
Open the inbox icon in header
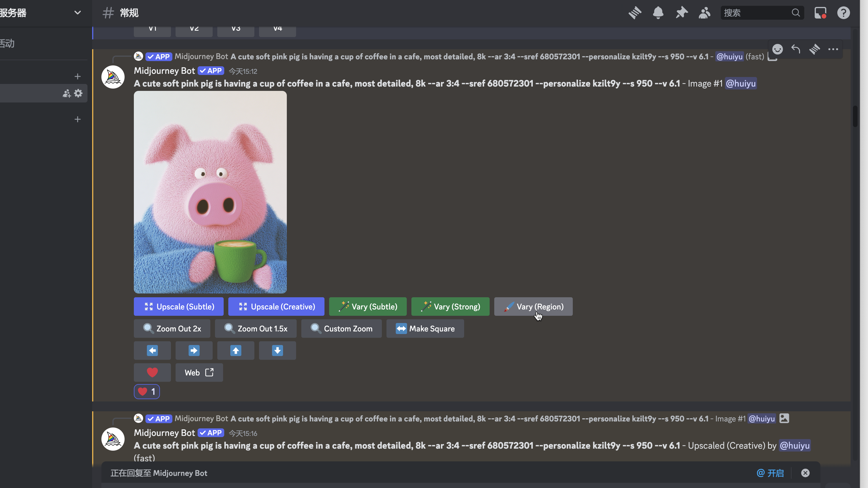tap(820, 13)
